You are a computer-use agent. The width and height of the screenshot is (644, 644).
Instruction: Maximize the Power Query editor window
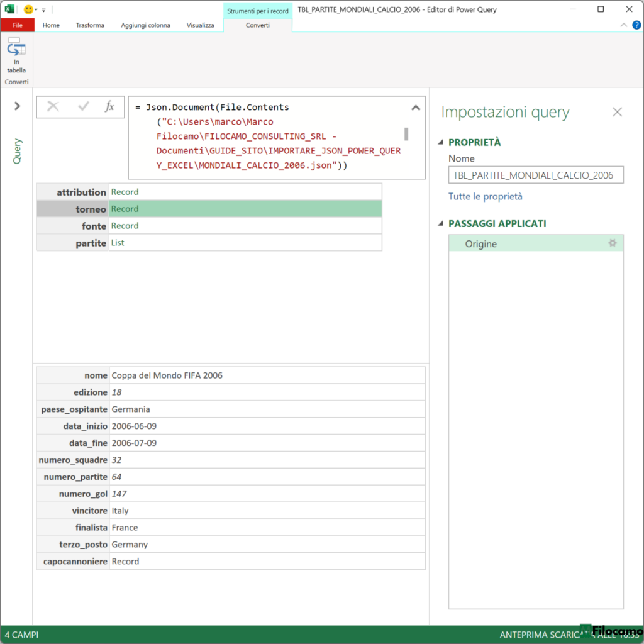point(601,9)
